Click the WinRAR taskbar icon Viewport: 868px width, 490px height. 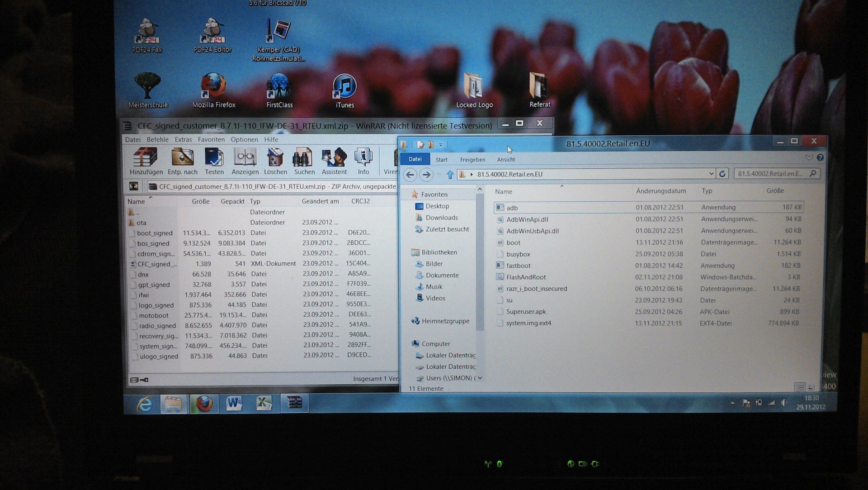pos(294,403)
